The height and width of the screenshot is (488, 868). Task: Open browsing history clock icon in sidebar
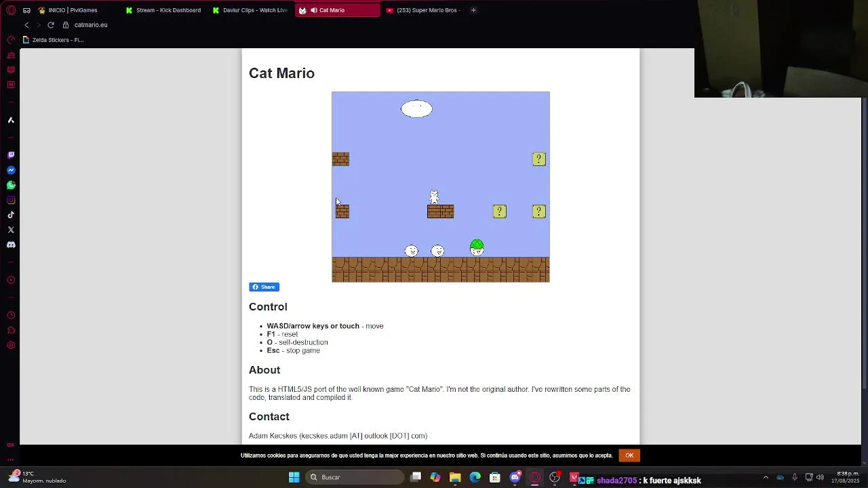11,315
